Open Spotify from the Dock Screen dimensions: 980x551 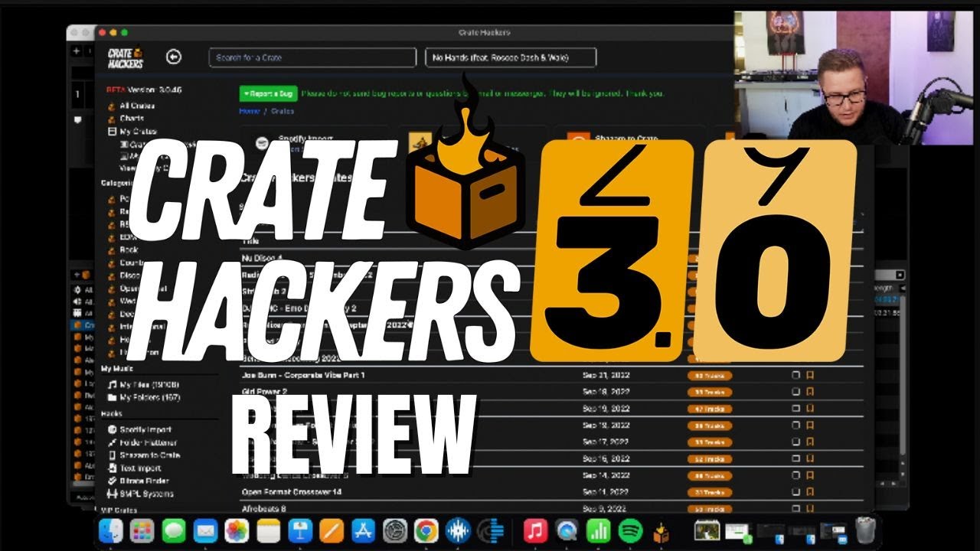(x=630, y=530)
